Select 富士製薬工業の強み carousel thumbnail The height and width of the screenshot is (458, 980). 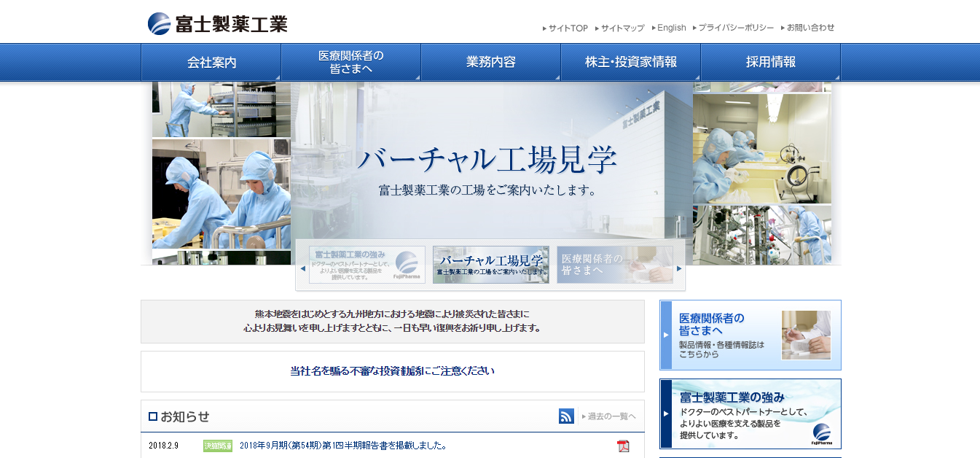pos(367,265)
